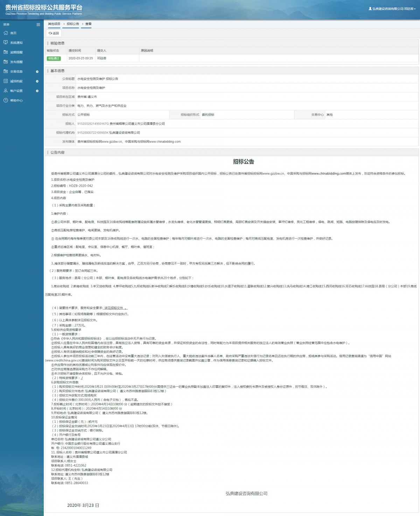This screenshot has width=420, height=516.
Task: Expand the 帐户设置 submenu arrow
Action: [37, 91]
